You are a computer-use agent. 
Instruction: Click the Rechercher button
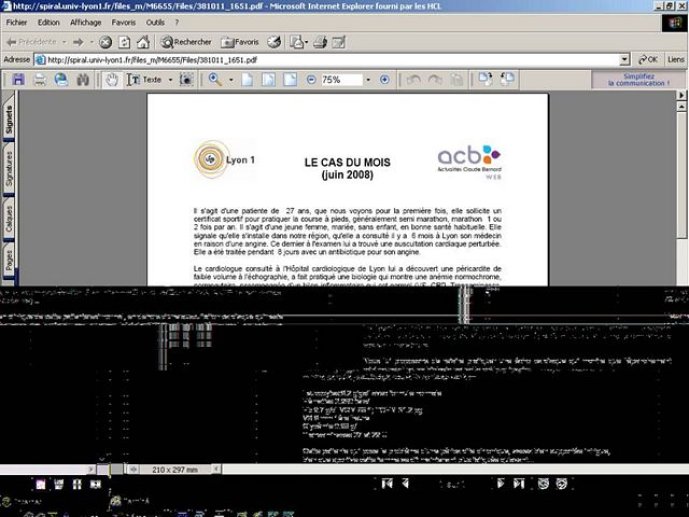click(x=186, y=42)
